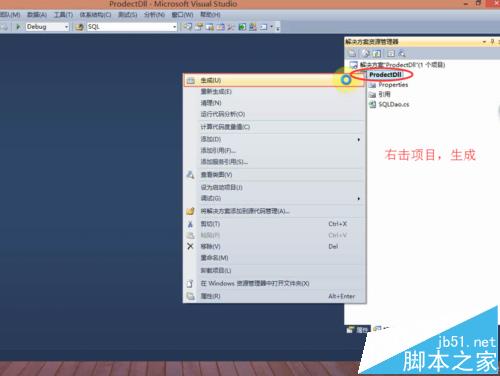Image resolution: width=500 pixels, height=376 pixels.
Task: Select the Properties folder in the tree
Action: pyautogui.click(x=393, y=85)
